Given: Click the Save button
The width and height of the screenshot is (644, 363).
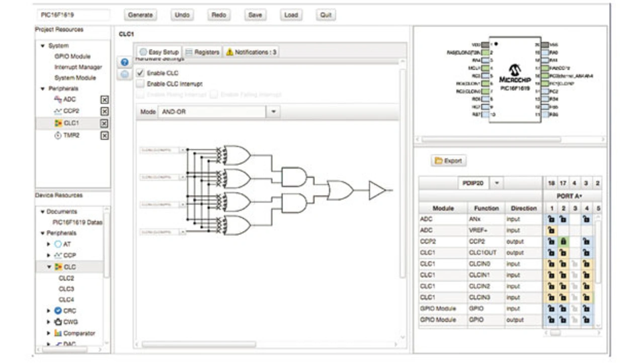Looking at the screenshot, I should click(x=255, y=15).
